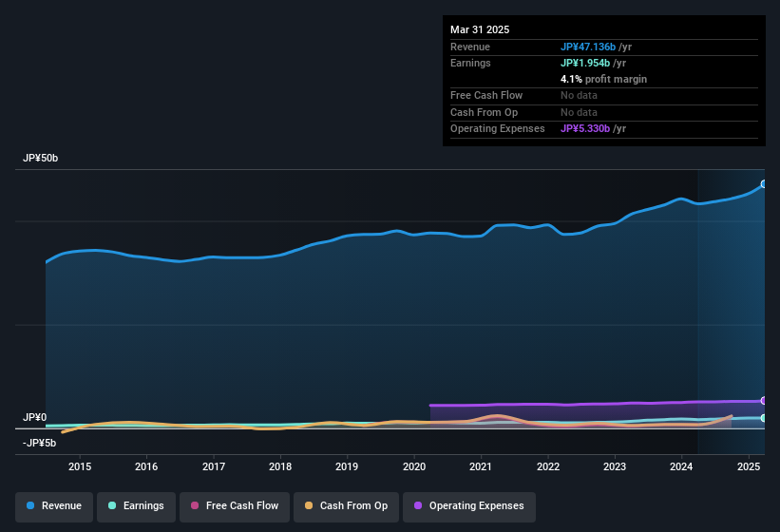The image size is (780, 532).
Task: Click the 2022 x-axis label
Action: (548, 466)
